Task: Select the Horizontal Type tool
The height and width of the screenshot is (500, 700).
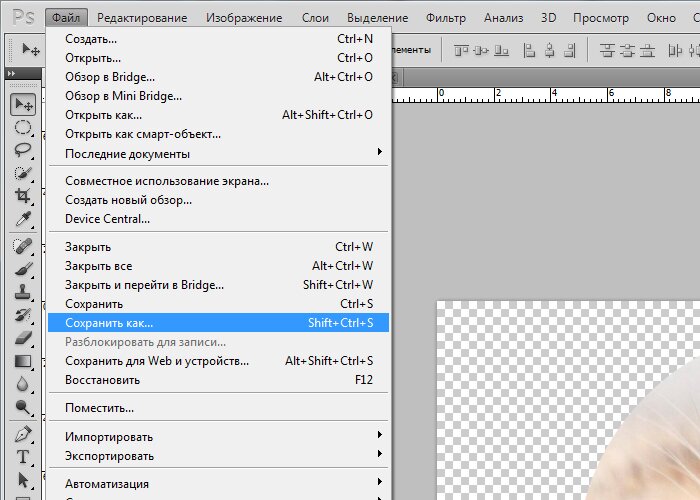Action: pos(23,457)
